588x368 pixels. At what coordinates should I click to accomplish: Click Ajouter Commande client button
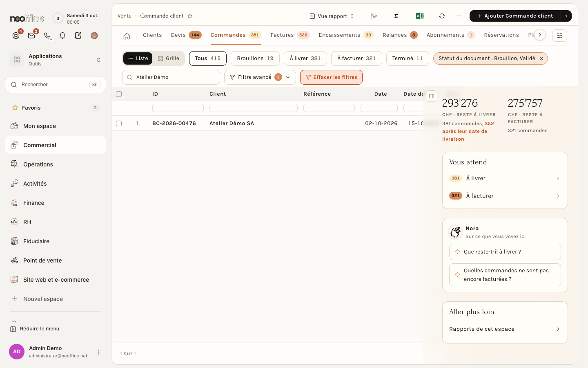[515, 16]
